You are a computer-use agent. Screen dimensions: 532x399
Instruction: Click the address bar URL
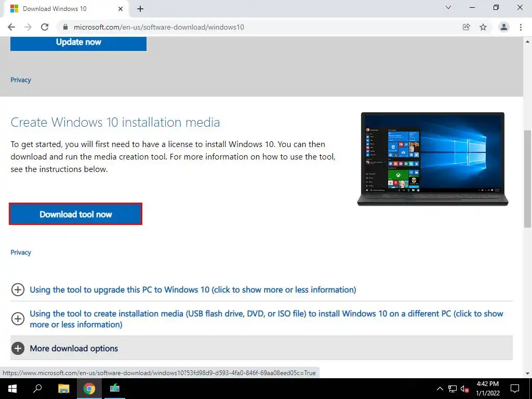[x=159, y=27]
